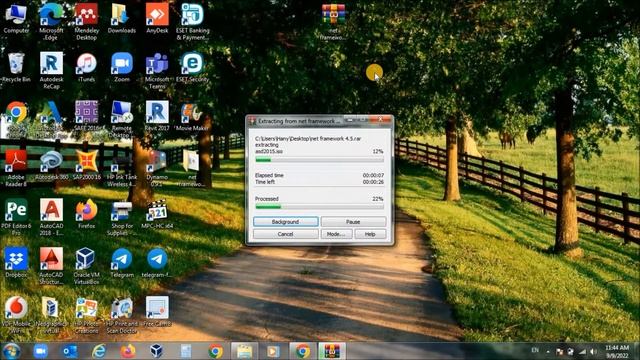The width and height of the screenshot is (640, 360).
Task: Select the Google Chrome desktop shortcut
Action: click(x=16, y=119)
